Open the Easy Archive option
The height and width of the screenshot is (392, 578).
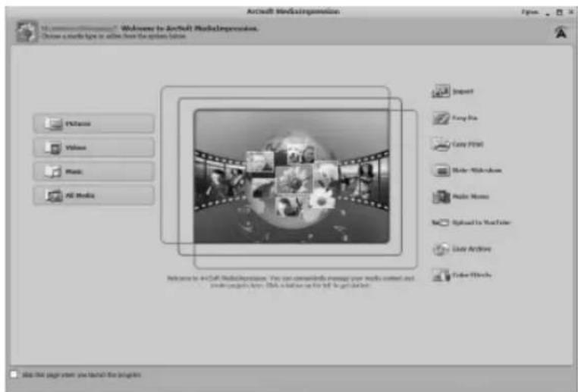coord(461,249)
